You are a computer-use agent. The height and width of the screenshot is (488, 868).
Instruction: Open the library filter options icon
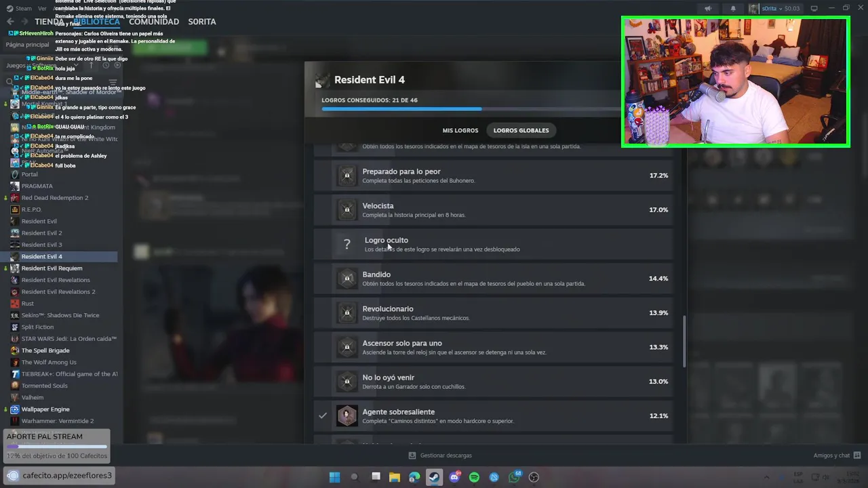tap(113, 81)
